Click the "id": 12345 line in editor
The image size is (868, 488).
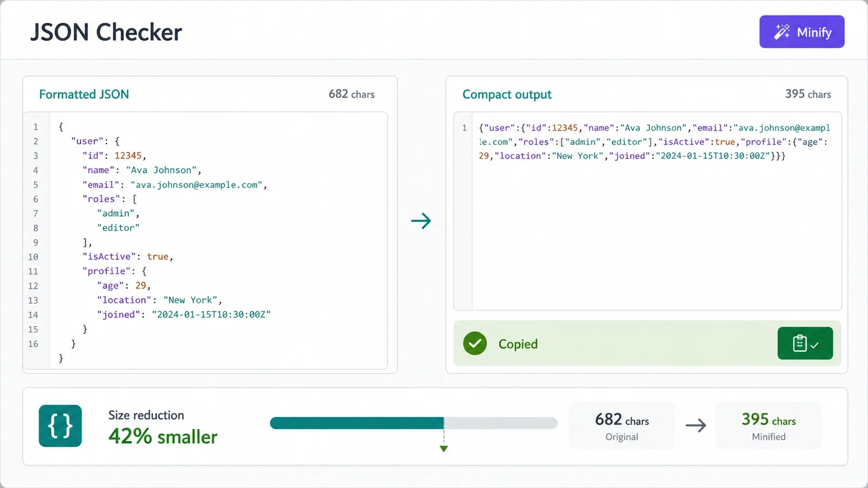coord(114,156)
